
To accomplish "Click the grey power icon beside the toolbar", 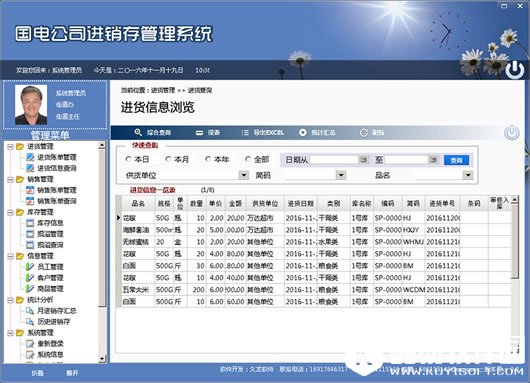I will pos(512,133).
